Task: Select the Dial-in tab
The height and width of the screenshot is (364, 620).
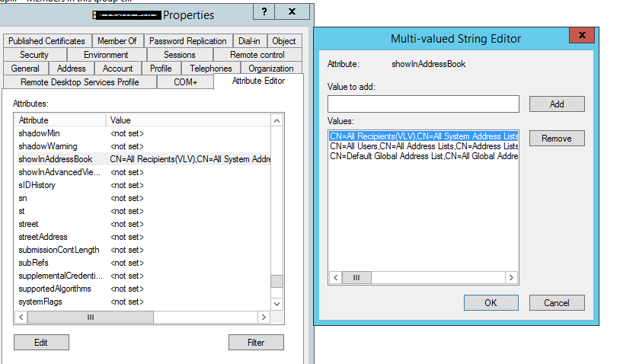Action: (x=249, y=41)
